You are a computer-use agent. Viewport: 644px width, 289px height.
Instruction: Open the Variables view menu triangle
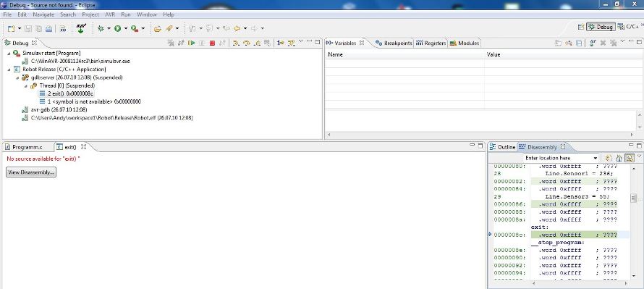pos(622,41)
